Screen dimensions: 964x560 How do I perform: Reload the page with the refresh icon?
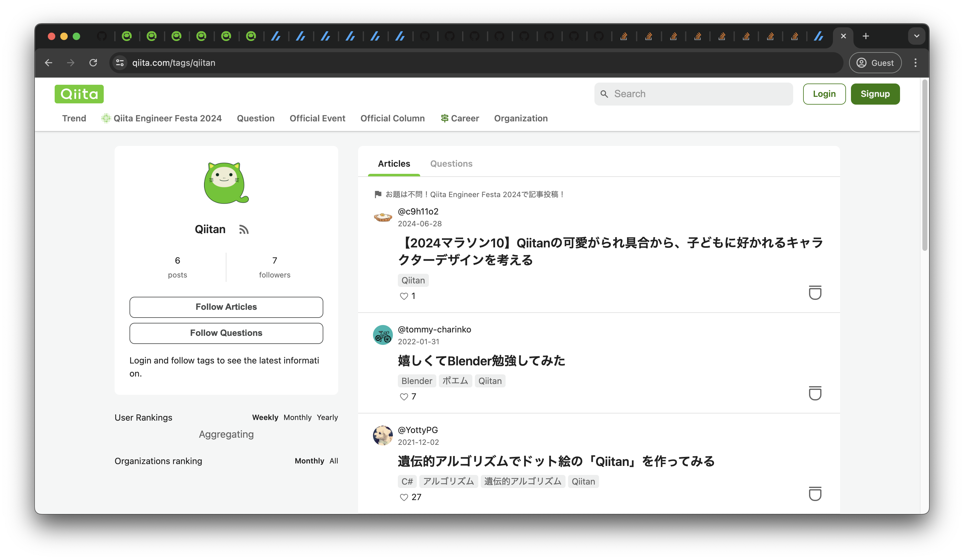(93, 62)
